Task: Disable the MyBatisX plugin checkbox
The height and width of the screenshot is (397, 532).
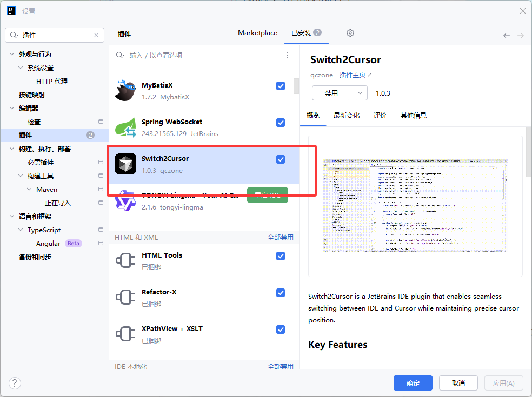Action: coord(281,86)
